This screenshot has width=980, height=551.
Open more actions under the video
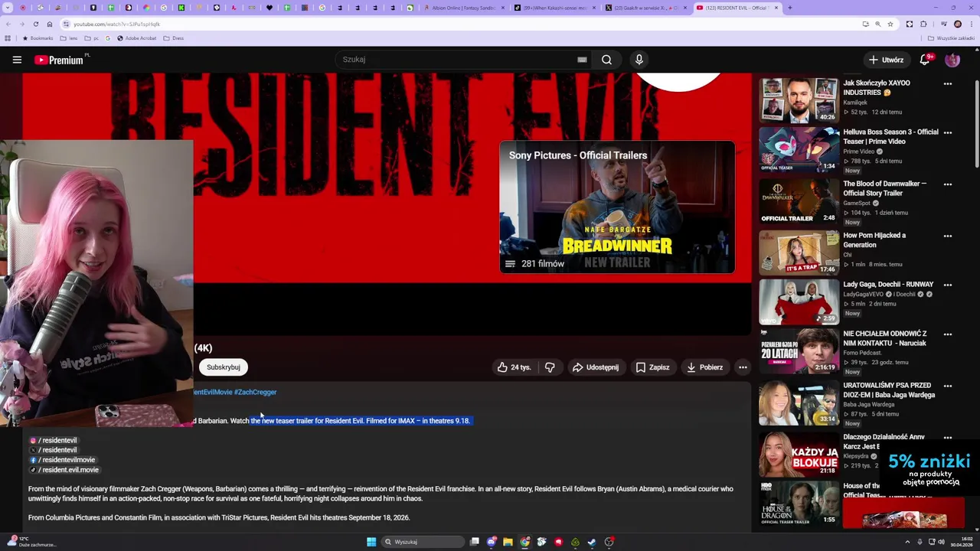tap(743, 367)
